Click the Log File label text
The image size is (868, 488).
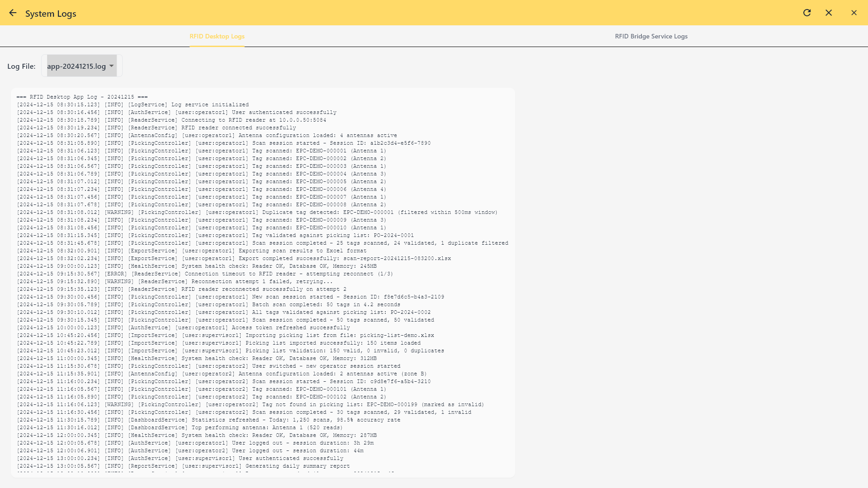21,66
